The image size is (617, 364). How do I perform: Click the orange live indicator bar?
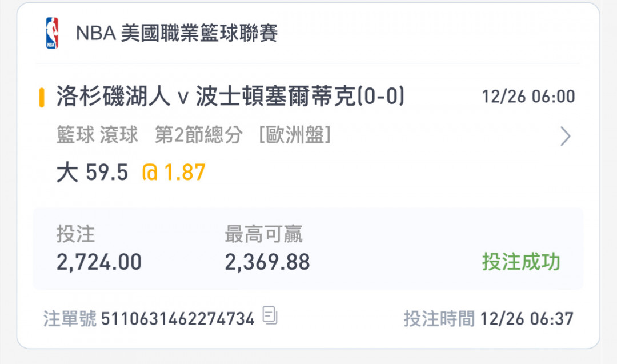pos(41,98)
